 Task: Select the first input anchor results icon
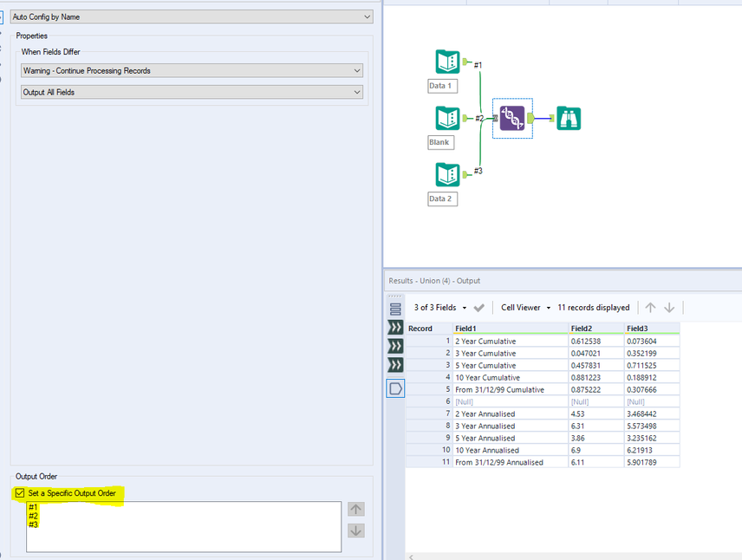(x=395, y=327)
